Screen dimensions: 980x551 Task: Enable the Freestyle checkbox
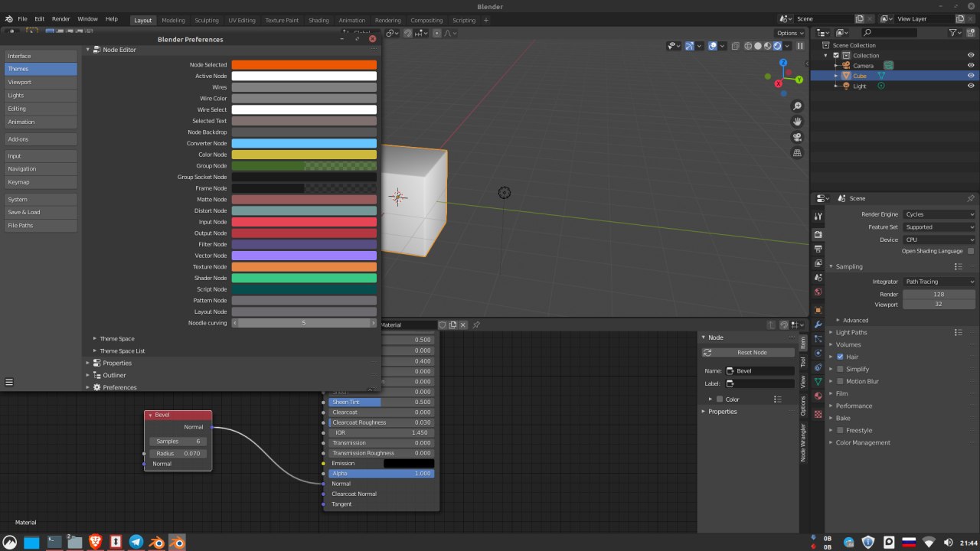point(840,430)
